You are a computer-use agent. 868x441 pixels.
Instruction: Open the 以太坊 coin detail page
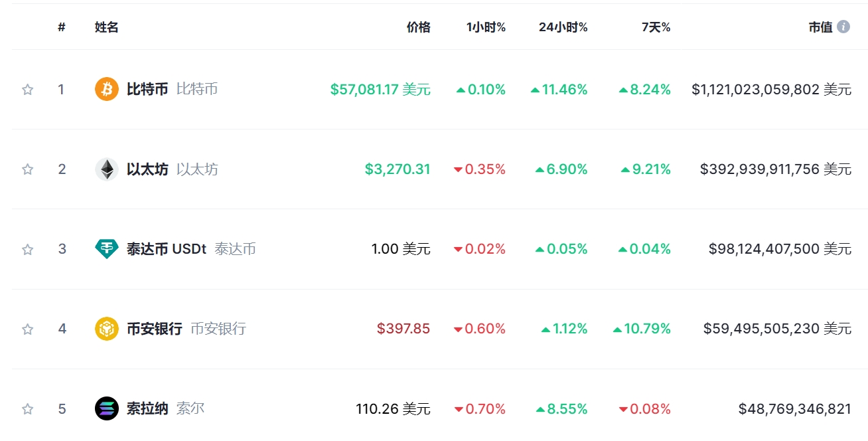click(149, 169)
